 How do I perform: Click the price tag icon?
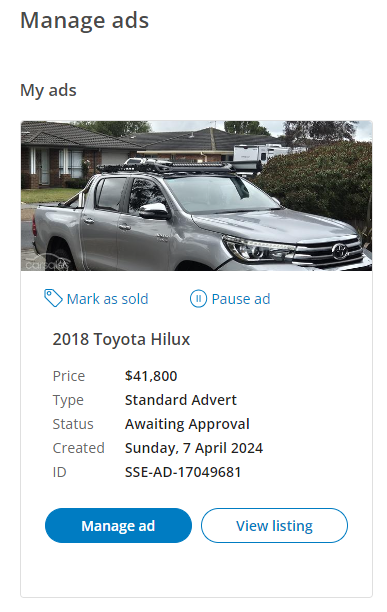[53, 299]
